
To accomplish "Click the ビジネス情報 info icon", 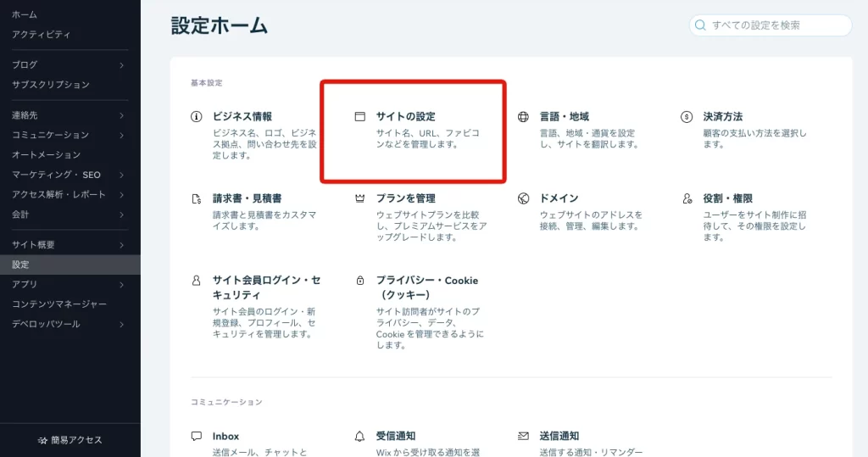I will [196, 117].
